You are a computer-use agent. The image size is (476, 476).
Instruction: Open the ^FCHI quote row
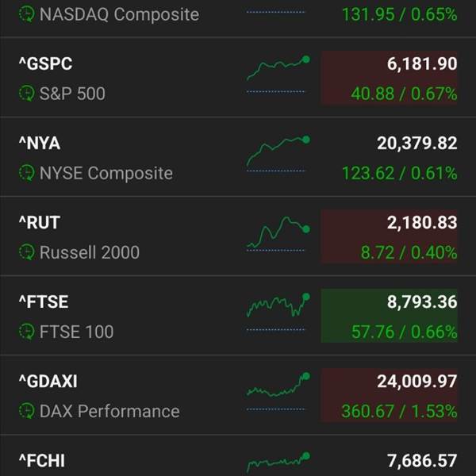coord(238,455)
